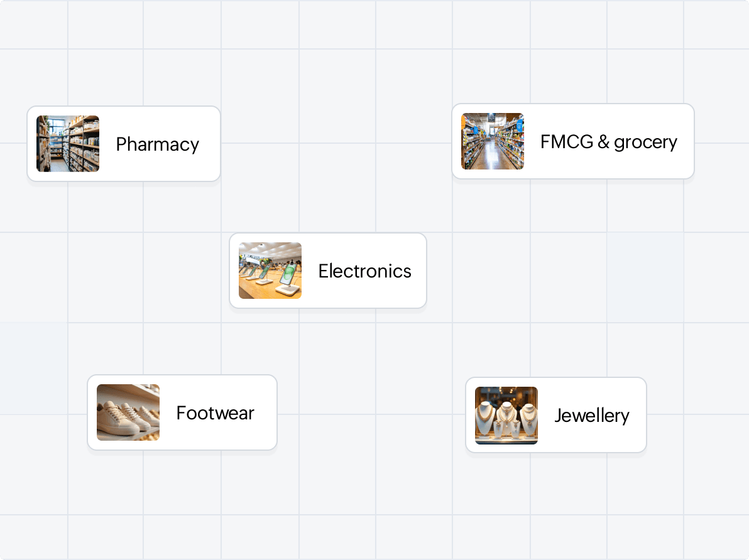The width and height of the screenshot is (749, 560).
Task: Click the Jewellery label text
Action: [592, 416]
